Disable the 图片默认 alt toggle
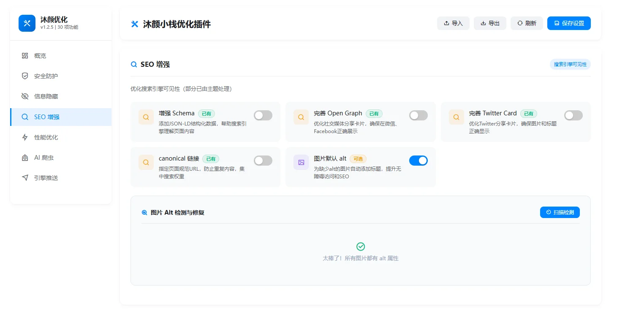Viewport: 644px width, 319px height. [x=418, y=161]
